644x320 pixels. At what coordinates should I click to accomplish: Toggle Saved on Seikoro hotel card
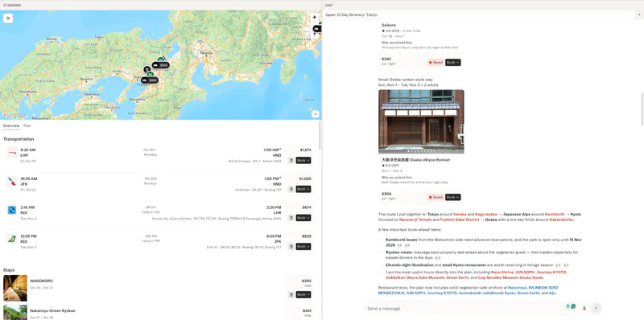click(436, 63)
